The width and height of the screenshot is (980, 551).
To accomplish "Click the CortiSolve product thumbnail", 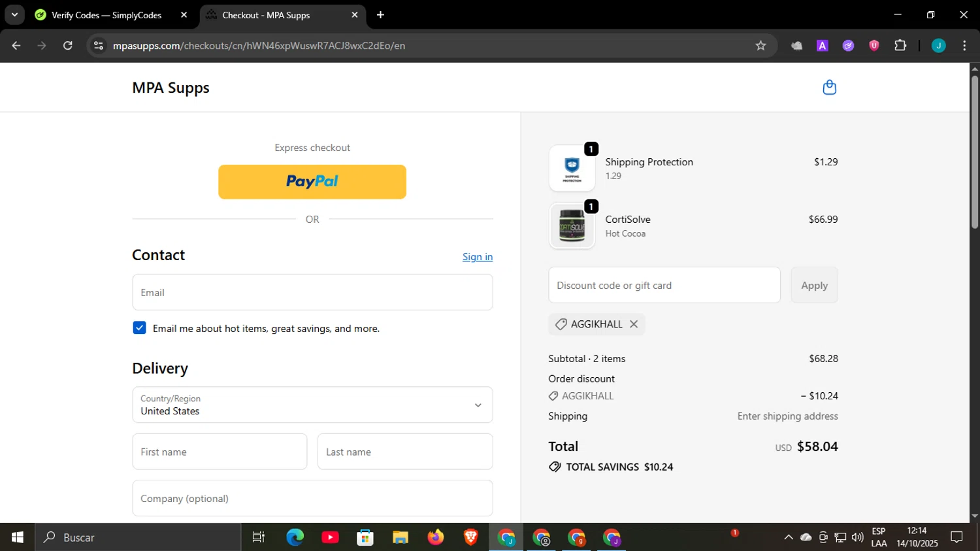I will 572,225.
